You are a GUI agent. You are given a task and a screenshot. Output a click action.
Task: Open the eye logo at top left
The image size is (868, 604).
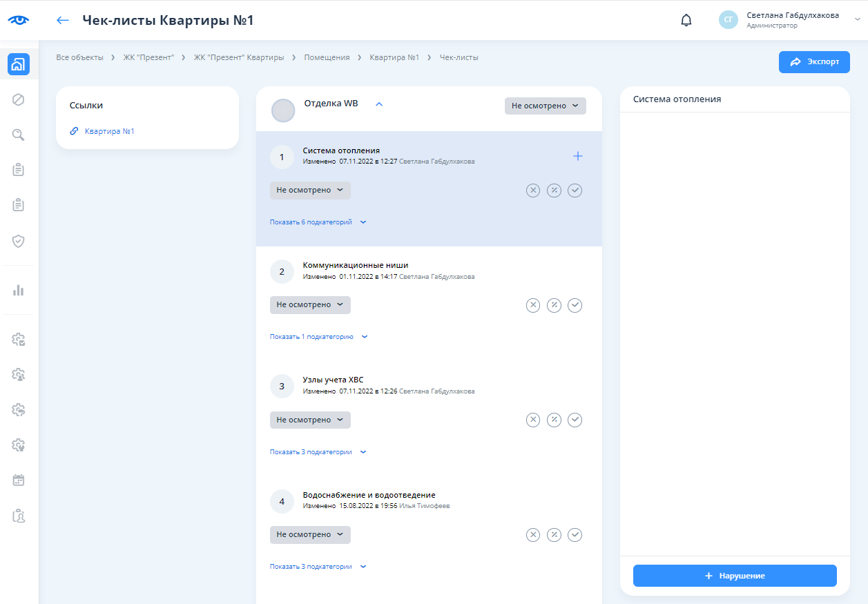pos(19,20)
